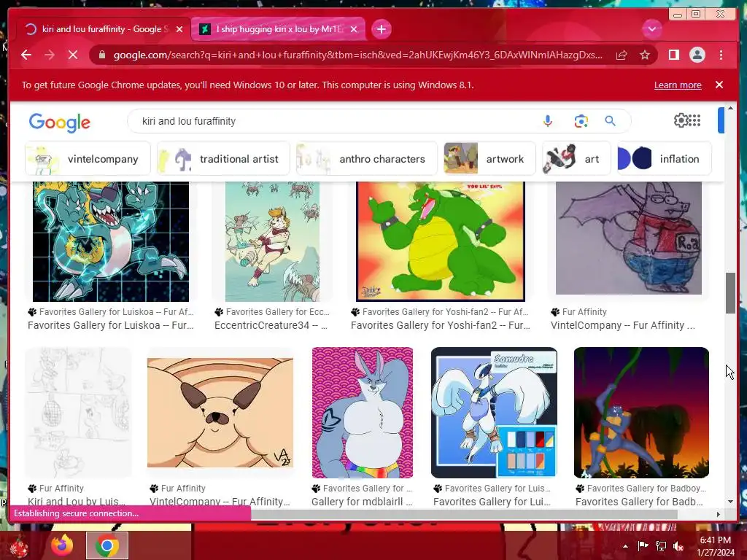747x560 pixels.
Task: Open Favorites Gallery for Badb result title
Action: click(x=639, y=502)
